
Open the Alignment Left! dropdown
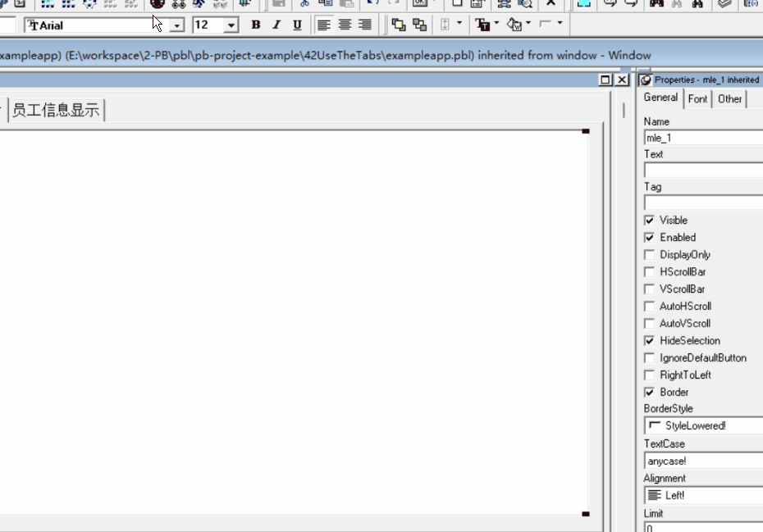704,495
